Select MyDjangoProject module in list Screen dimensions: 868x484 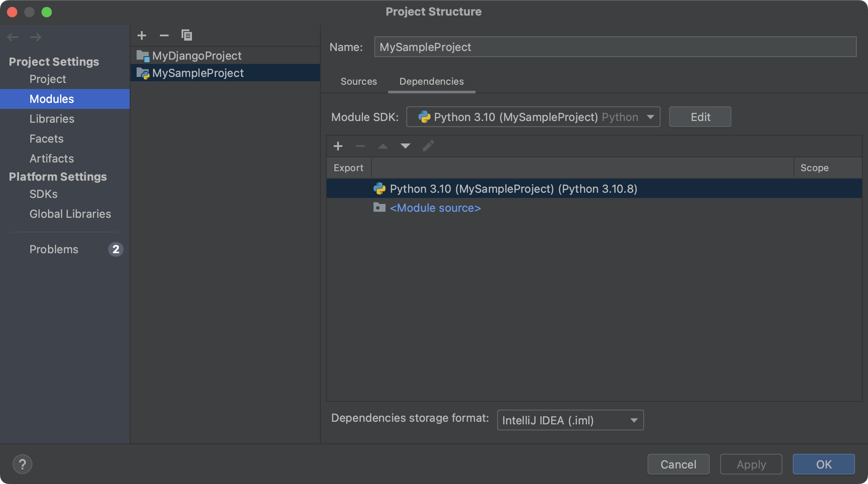pos(197,56)
